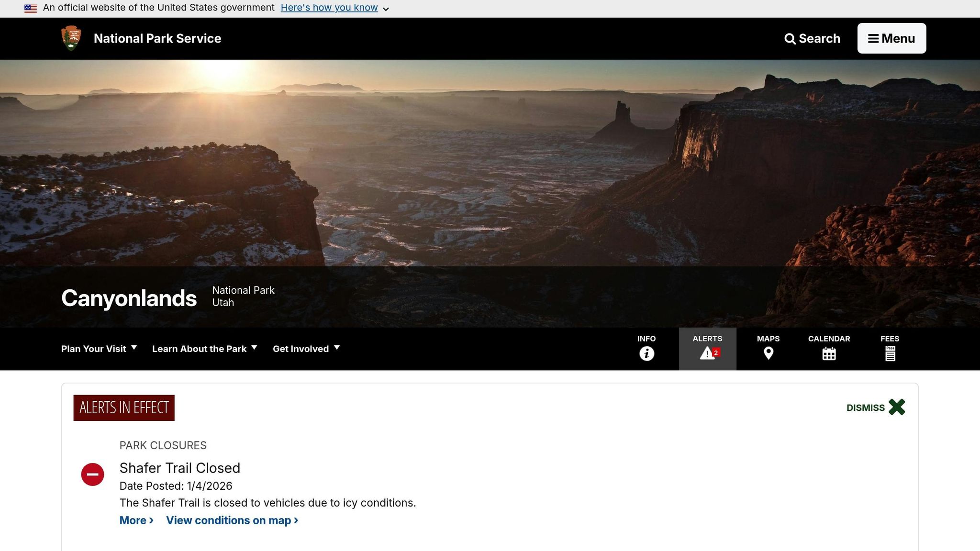Click the Shafer Trail Closed heading
This screenshot has width=980, height=551.
point(180,468)
